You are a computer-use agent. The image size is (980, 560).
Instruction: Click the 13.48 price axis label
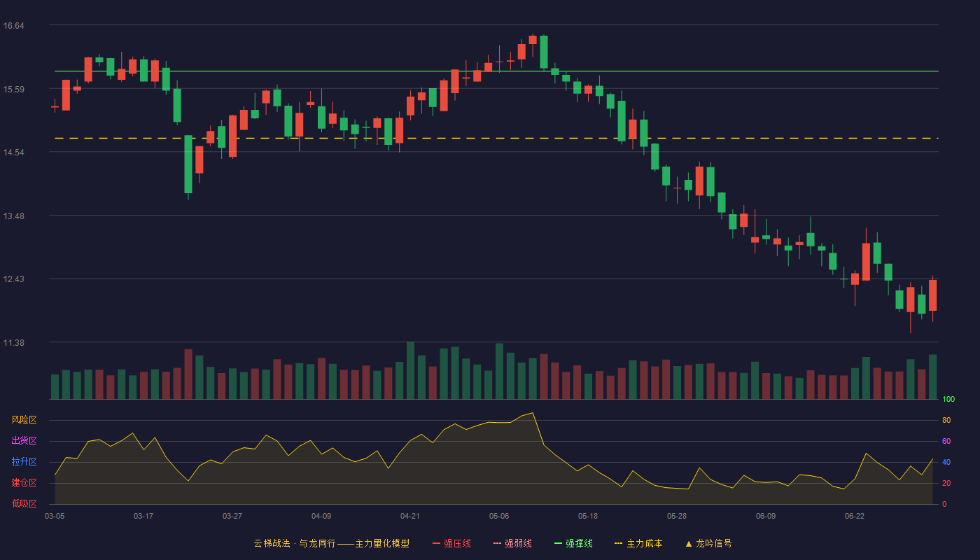coord(14,216)
